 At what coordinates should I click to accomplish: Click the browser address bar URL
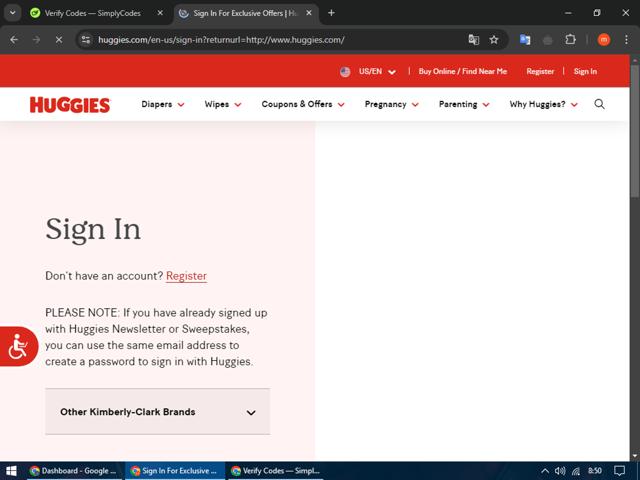coord(221,40)
